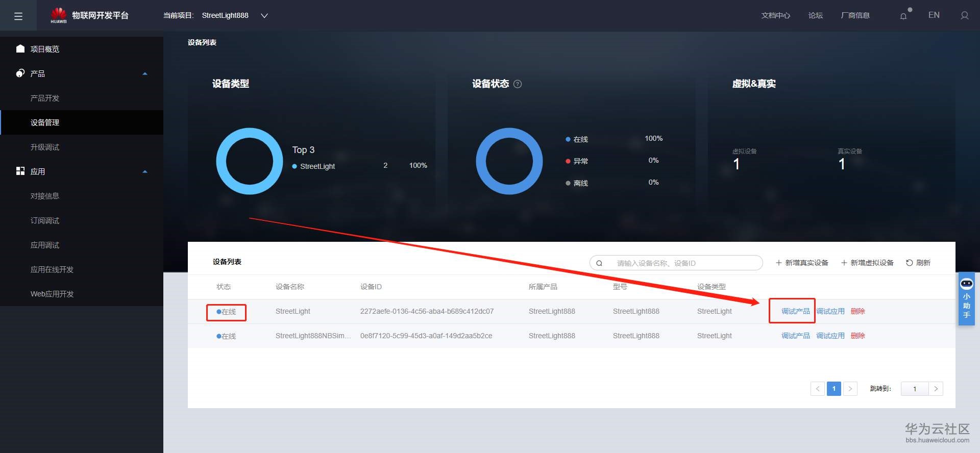Click the 设备ID column header
The image size is (980, 453).
[371, 287]
